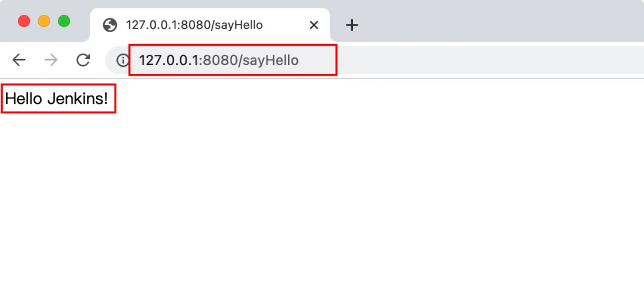Open the site information icon
The height and width of the screenshot is (297, 644).
[x=122, y=61]
